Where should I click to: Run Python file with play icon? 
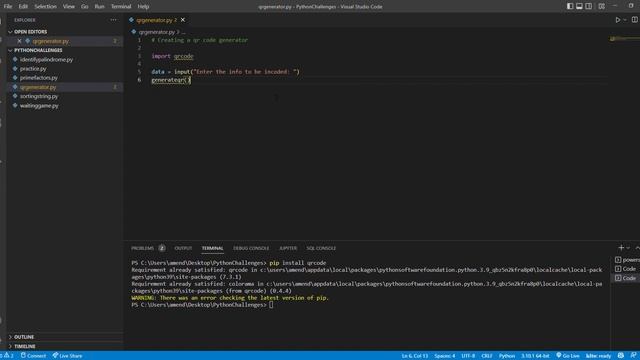(618, 20)
